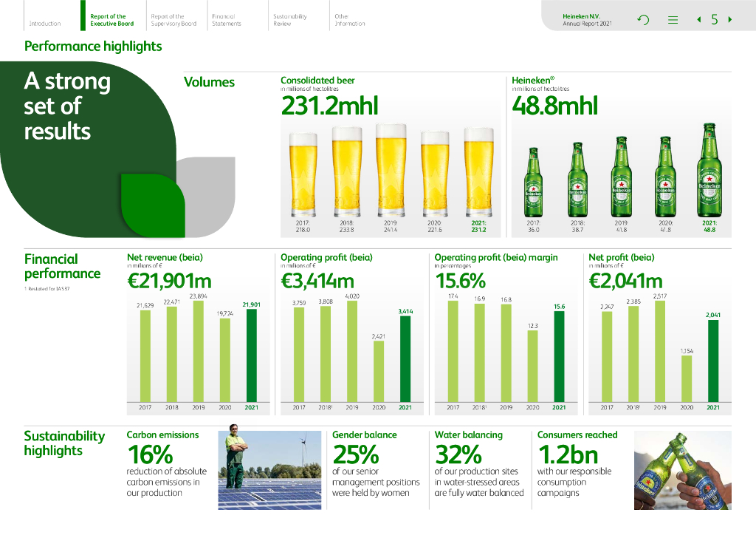Screen dimensions: 756x535
Task: Click the Volumes section heading
Action: [x=209, y=82]
